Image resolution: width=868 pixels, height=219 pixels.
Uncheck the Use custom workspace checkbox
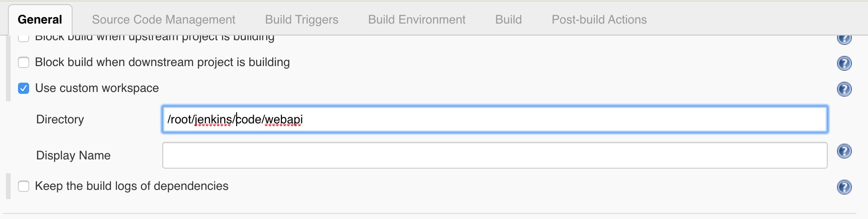click(x=24, y=88)
